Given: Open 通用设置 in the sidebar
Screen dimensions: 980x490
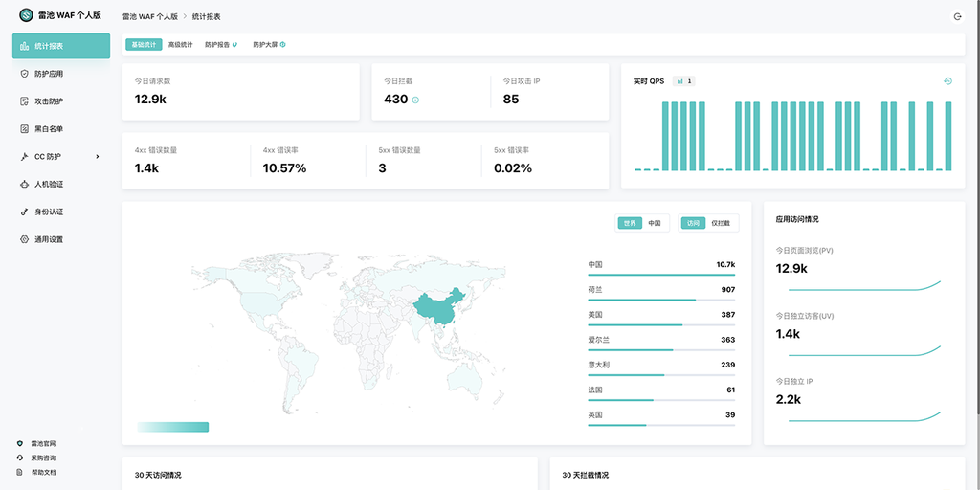Looking at the screenshot, I should 48,239.
